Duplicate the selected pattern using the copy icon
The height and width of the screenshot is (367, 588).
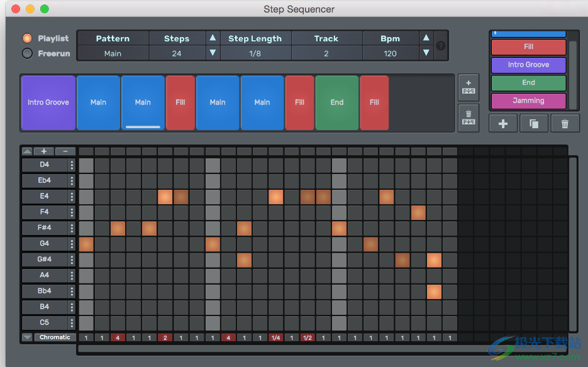point(533,123)
